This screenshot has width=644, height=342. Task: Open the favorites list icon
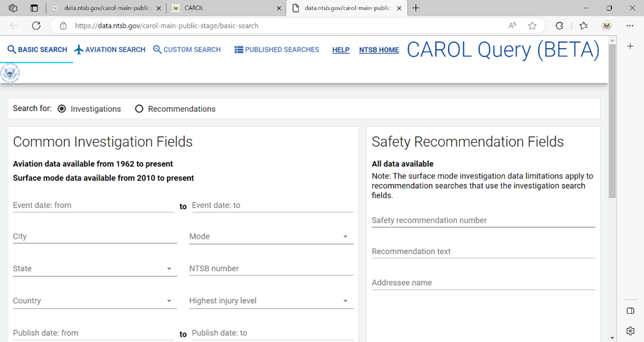pyautogui.click(x=583, y=26)
